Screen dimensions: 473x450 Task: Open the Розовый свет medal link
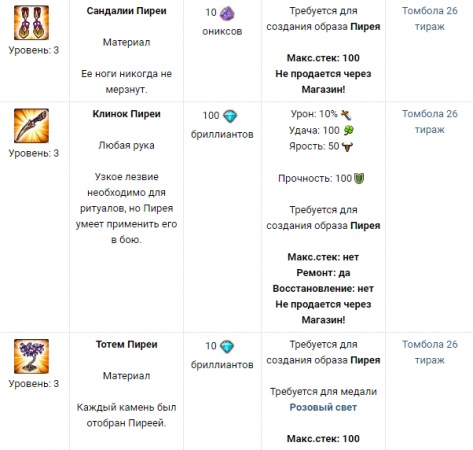[x=323, y=407]
